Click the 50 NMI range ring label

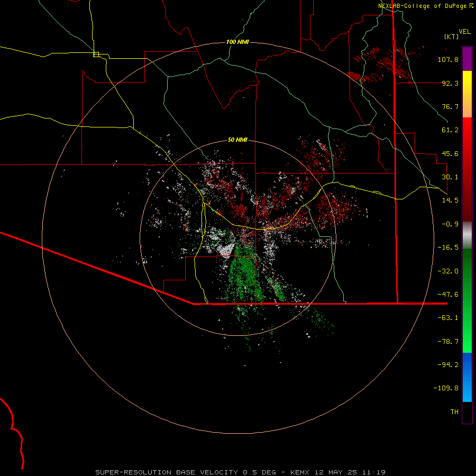[x=237, y=140]
